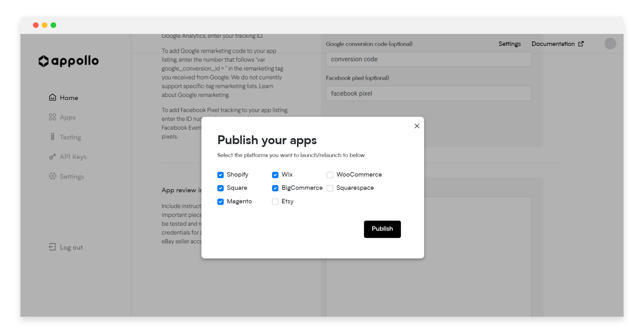Click the Home house icon
644x333 pixels.
[x=52, y=97]
